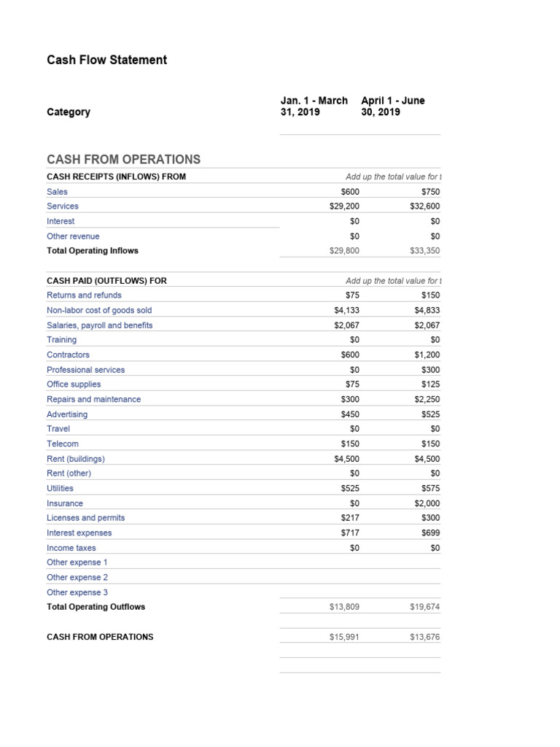This screenshot has width=560, height=747.
Task: Select the Salaries, payroll and benefits label
Action: click(x=100, y=325)
